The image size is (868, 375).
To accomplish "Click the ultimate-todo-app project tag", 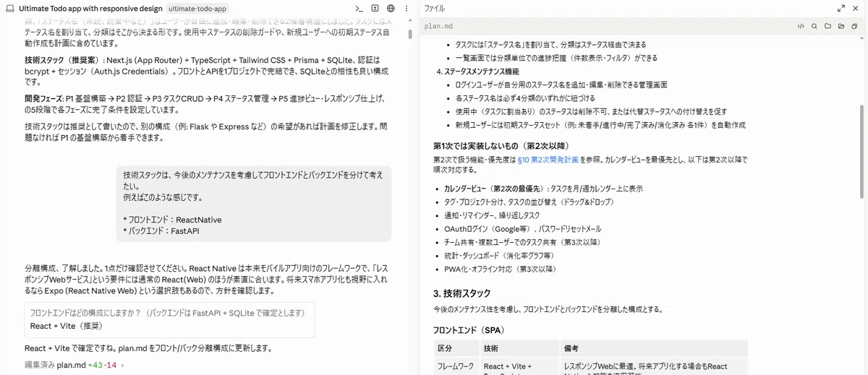I will click(197, 9).
